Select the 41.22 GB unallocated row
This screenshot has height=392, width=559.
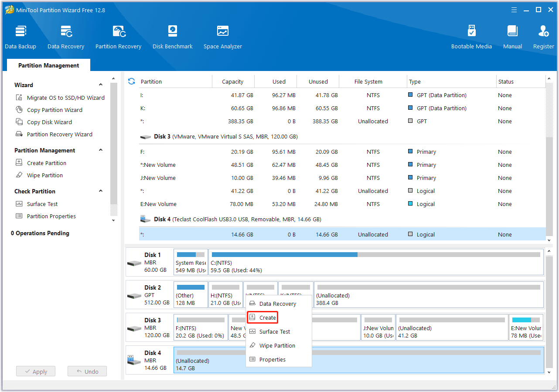pyautogui.click(x=342, y=191)
